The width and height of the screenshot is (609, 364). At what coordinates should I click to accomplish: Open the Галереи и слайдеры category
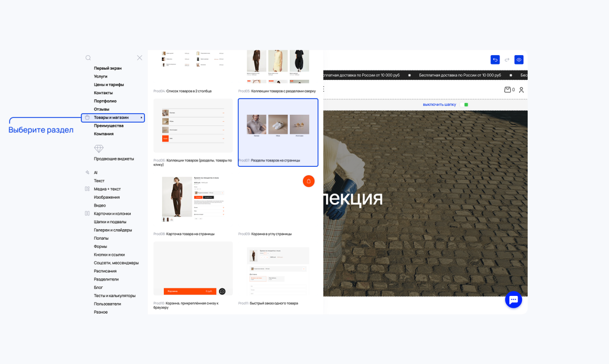tap(113, 230)
